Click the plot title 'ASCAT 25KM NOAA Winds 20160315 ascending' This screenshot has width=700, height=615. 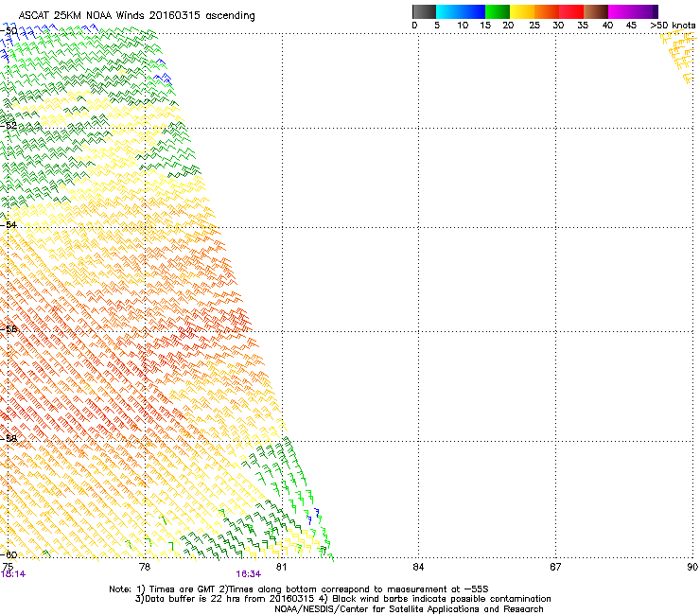(x=136, y=16)
